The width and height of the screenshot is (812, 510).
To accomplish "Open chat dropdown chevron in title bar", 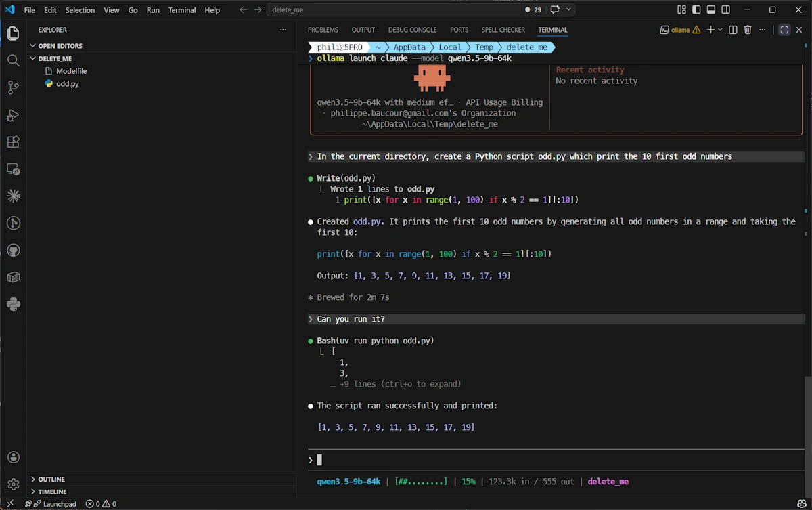I will tap(569, 9).
